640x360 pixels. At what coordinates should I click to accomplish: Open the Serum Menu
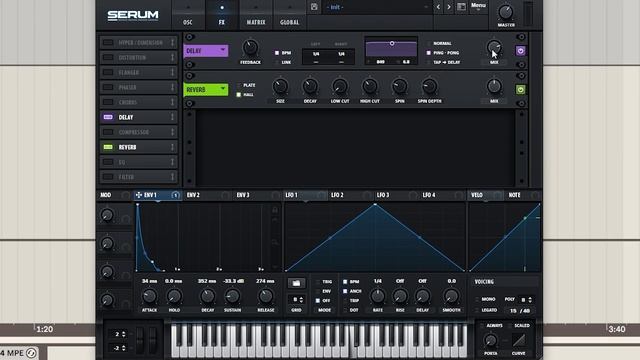click(478, 6)
